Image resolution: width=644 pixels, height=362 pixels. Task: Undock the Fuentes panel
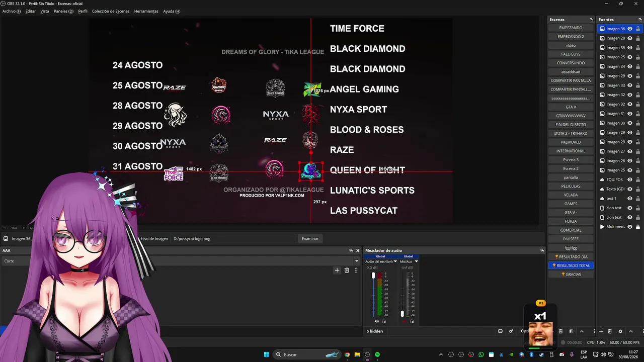pyautogui.click(x=640, y=20)
